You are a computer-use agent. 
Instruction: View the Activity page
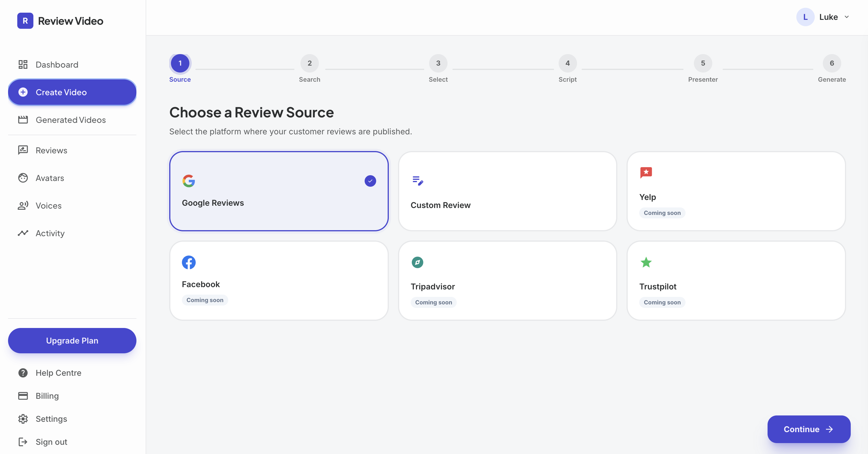pyautogui.click(x=72, y=233)
